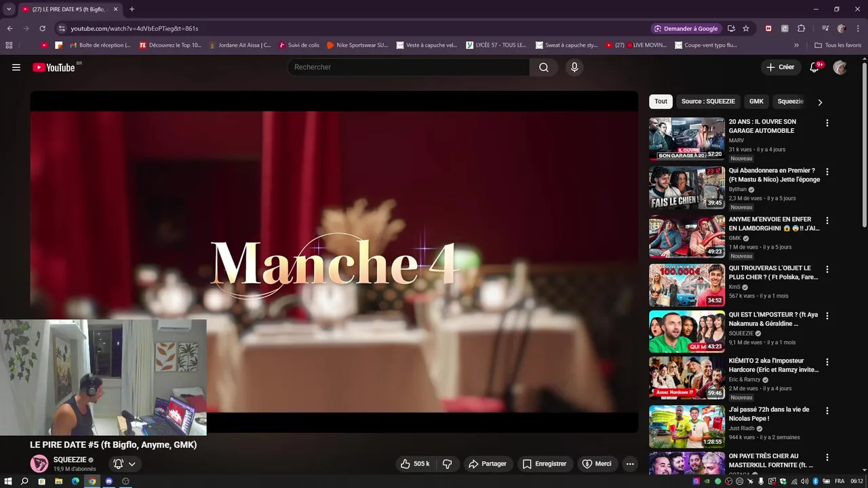Image resolution: width=868 pixels, height=488 pixels.
Task: Open the YouTube account avatar menu
Action: [840, 67]
